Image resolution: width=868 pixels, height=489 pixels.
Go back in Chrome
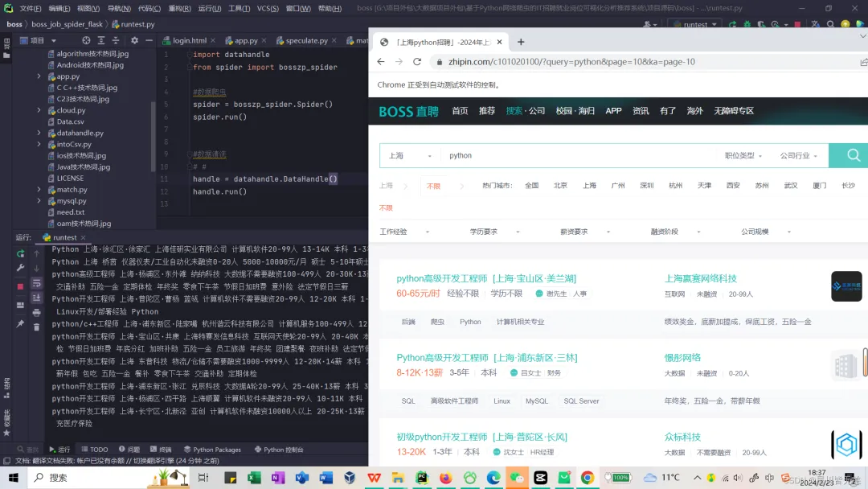(381, 62)
